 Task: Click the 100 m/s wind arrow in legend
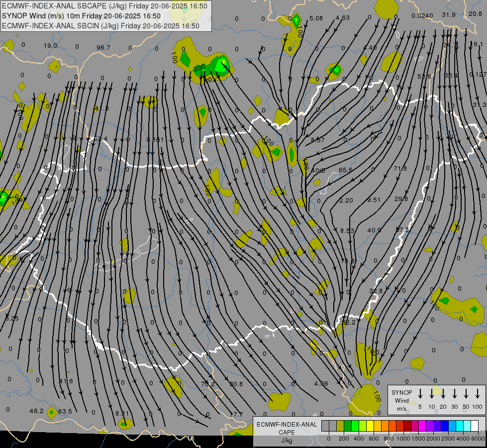(x=478, y=394)
